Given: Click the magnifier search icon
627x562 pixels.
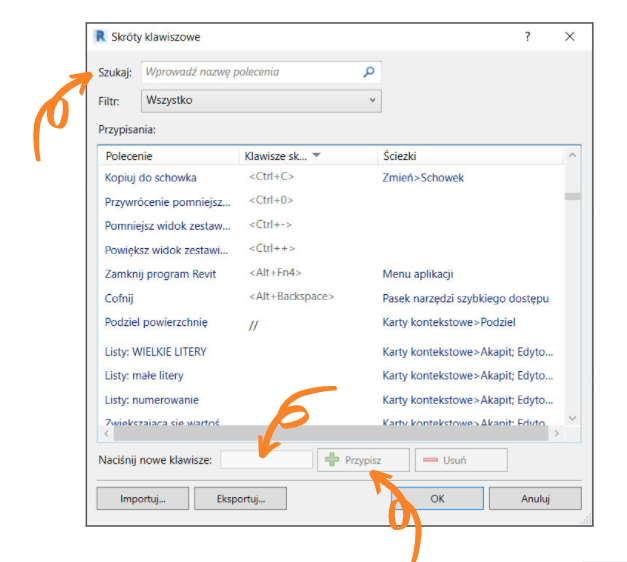Looking at the screenshot, I should pyautogui.click(x=368, y=72).
